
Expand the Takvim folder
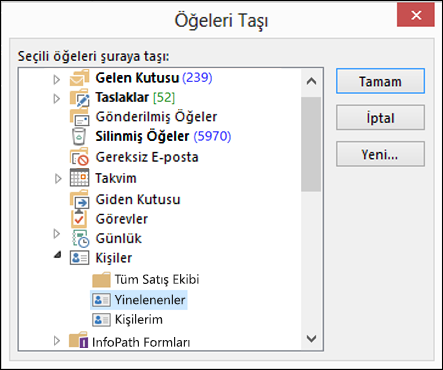pos(58,179)
